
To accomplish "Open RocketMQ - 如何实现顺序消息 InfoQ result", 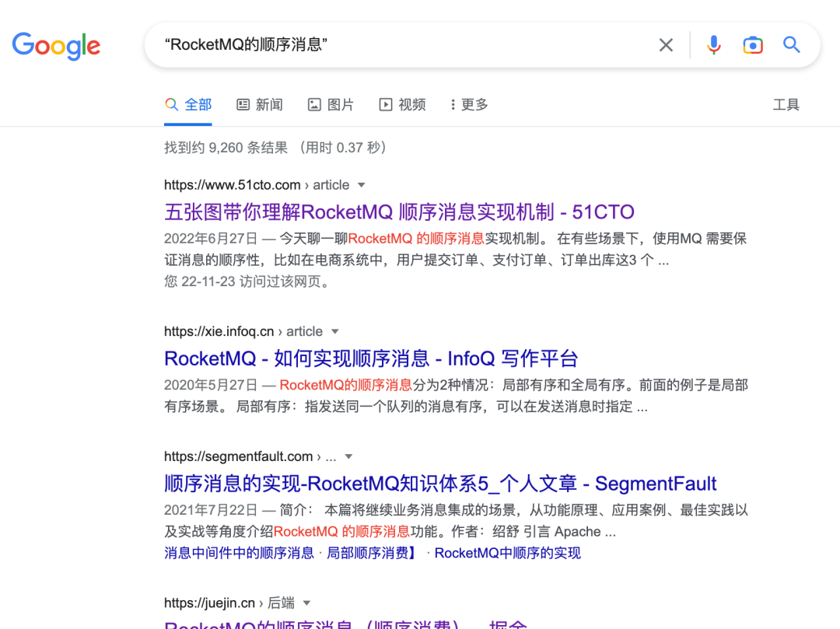I will click(x=371, y=358).
